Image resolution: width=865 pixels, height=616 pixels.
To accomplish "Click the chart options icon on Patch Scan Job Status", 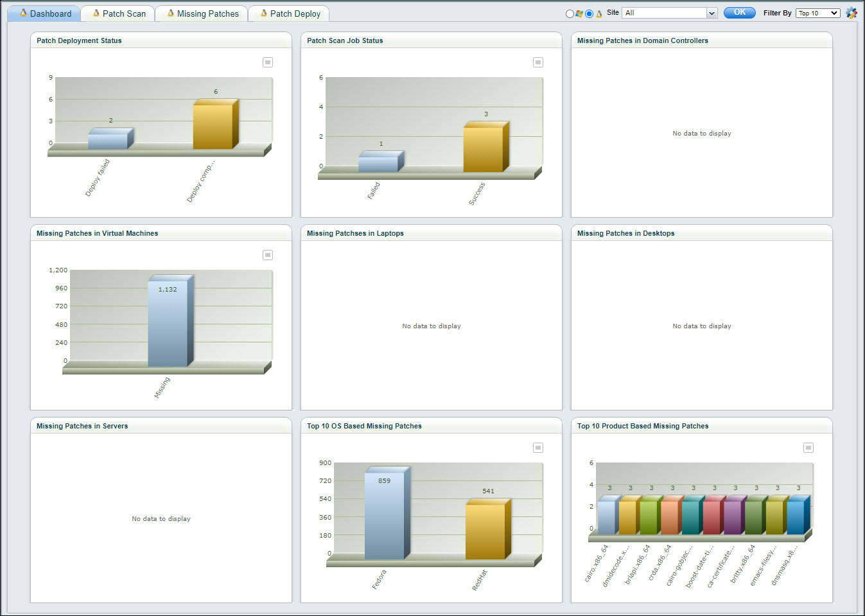I will [537, 62].
